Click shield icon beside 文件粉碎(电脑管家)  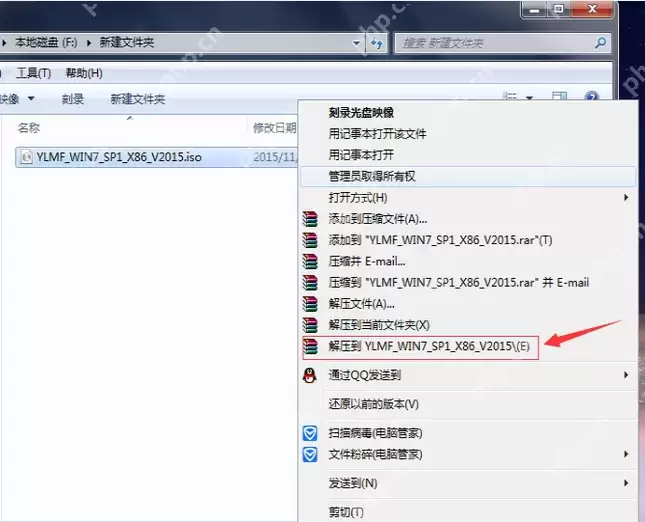click(x=310, y=455)
